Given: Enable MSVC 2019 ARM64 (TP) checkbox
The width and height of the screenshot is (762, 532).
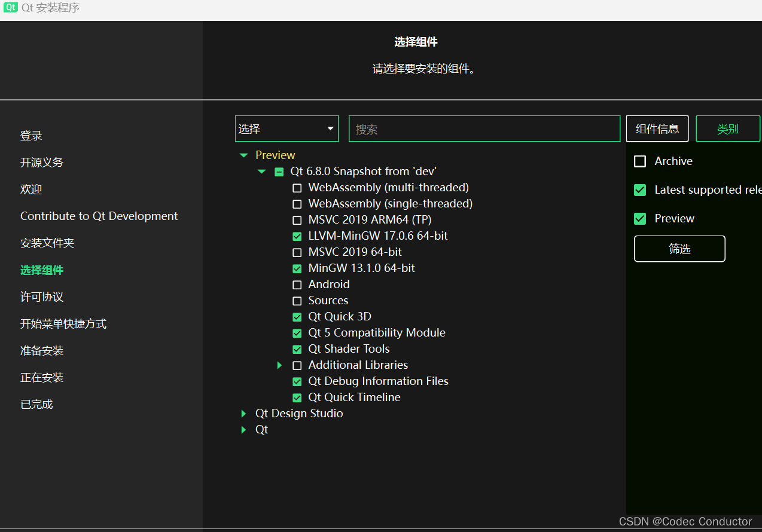Looking at the screenshot, I should click(x=297, y=220).
